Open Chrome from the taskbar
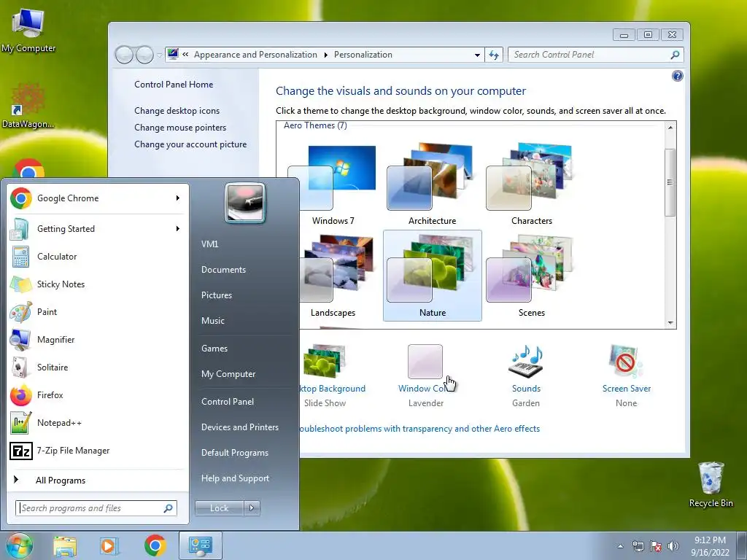 [155, 546]
